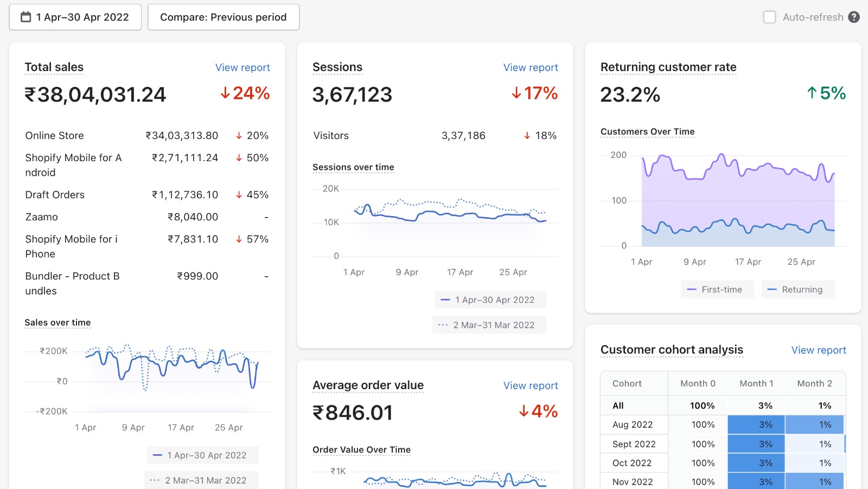Open View report for Sessions
The image size is (868, 489).
[x=530, y=68]
